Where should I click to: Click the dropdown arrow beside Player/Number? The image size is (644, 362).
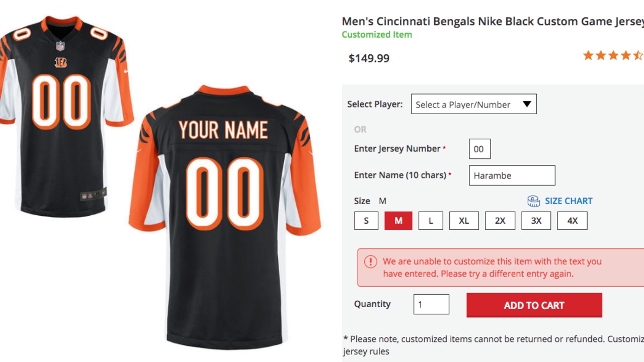[527, 104]
